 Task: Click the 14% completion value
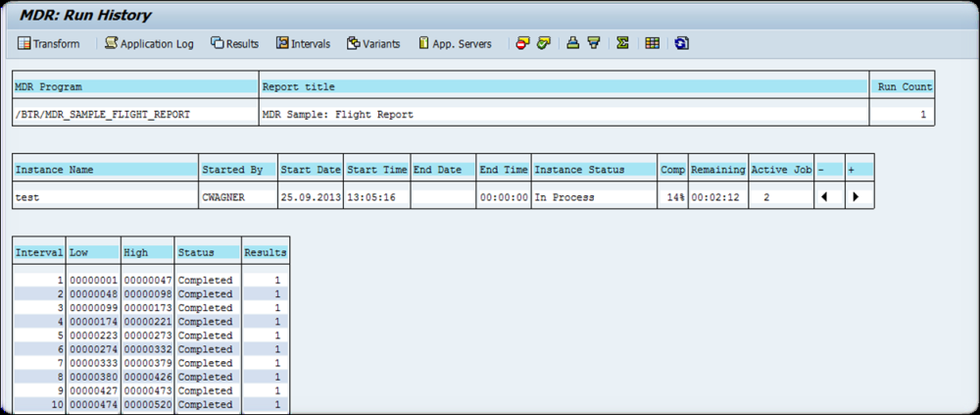click(x=672, y=197)
